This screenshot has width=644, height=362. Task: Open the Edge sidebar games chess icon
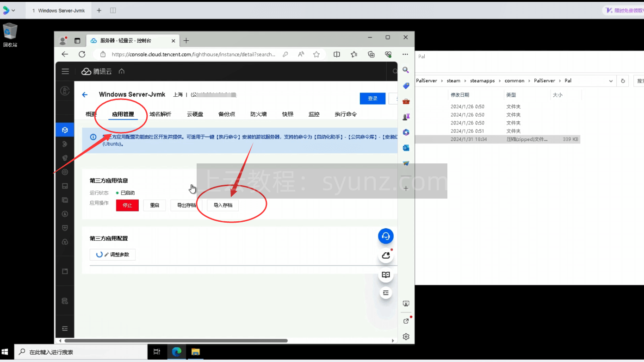406,117
